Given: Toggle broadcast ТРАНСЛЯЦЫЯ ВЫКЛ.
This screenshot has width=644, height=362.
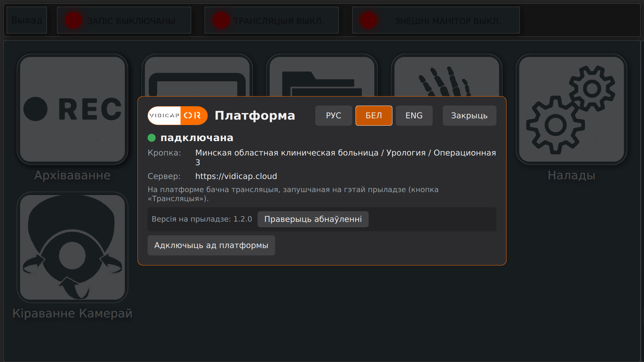Looking at the screenshot, I should tap(272, 20).
